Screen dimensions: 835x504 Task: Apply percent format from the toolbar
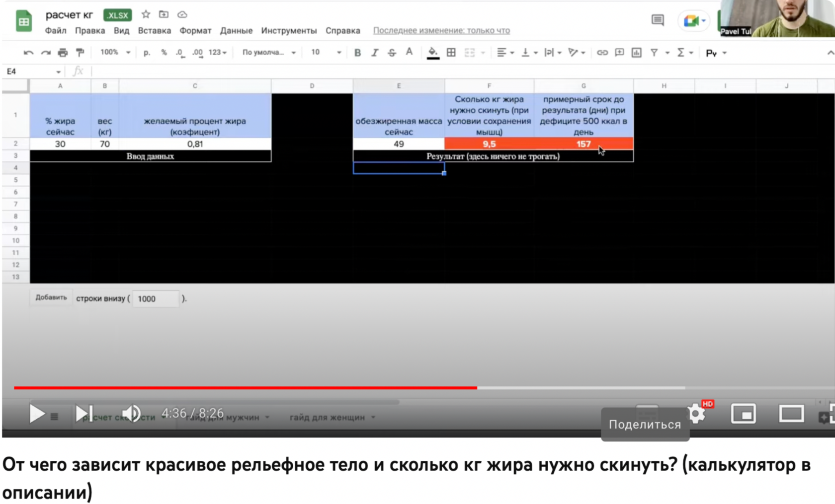pos(164,53)
